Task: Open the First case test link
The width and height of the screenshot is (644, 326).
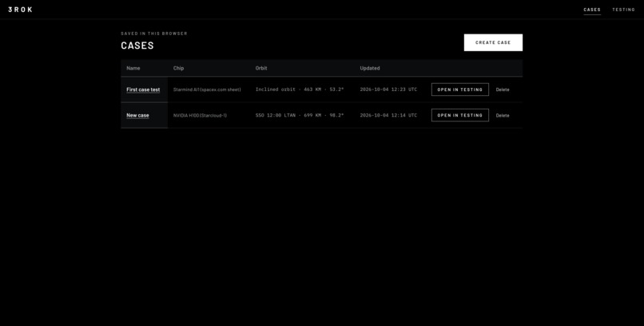Action: pyautogui.click(x=143, y=89)
